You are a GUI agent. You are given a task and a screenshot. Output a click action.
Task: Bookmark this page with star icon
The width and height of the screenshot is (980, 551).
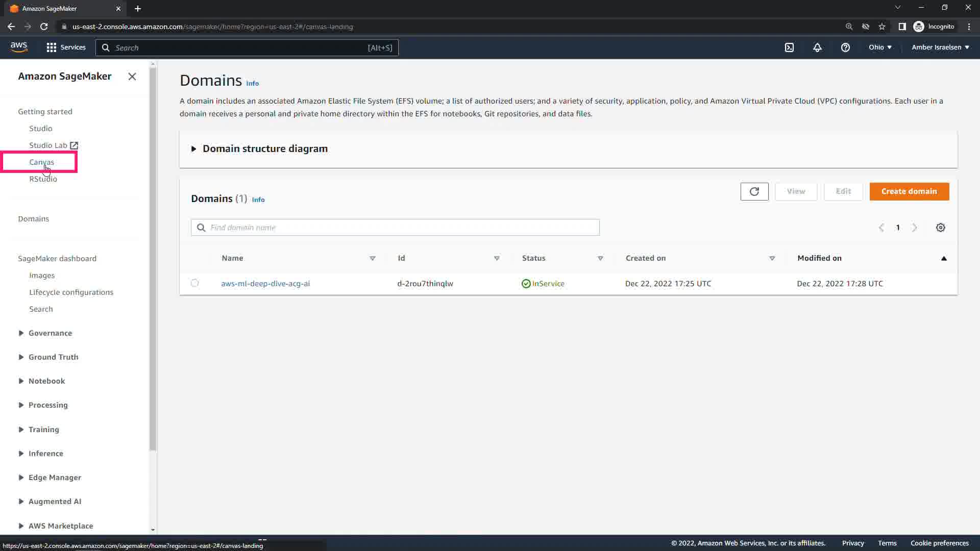(882, 27)
